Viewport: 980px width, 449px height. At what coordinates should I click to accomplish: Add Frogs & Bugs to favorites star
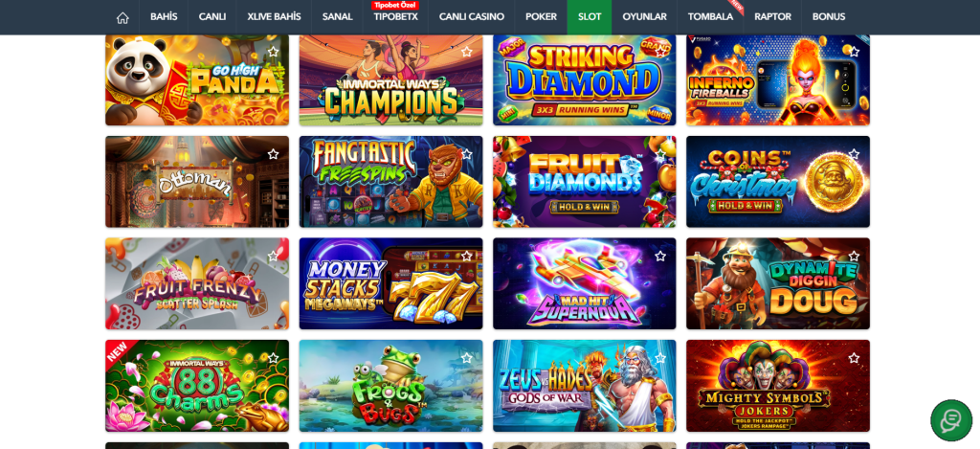point(466,358)
